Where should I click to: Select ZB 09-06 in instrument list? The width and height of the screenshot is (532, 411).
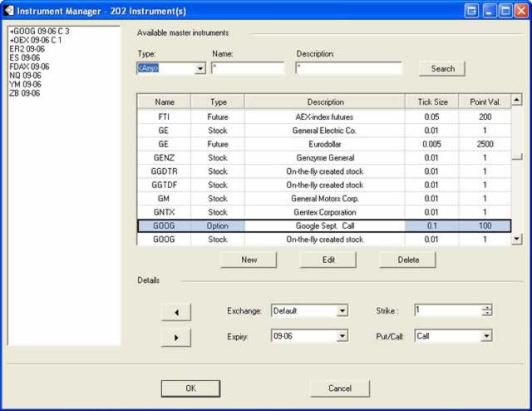click(x=24, y=93)
